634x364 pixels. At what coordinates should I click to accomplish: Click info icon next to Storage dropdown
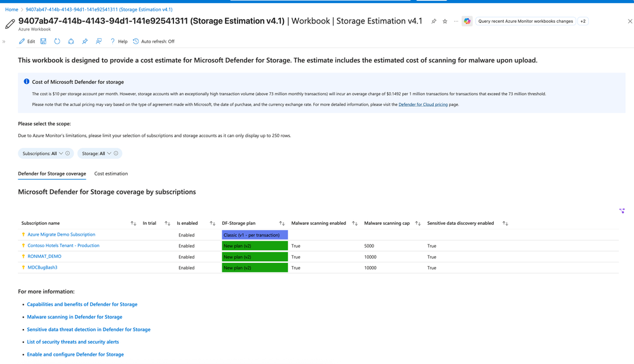pos(116,153)
